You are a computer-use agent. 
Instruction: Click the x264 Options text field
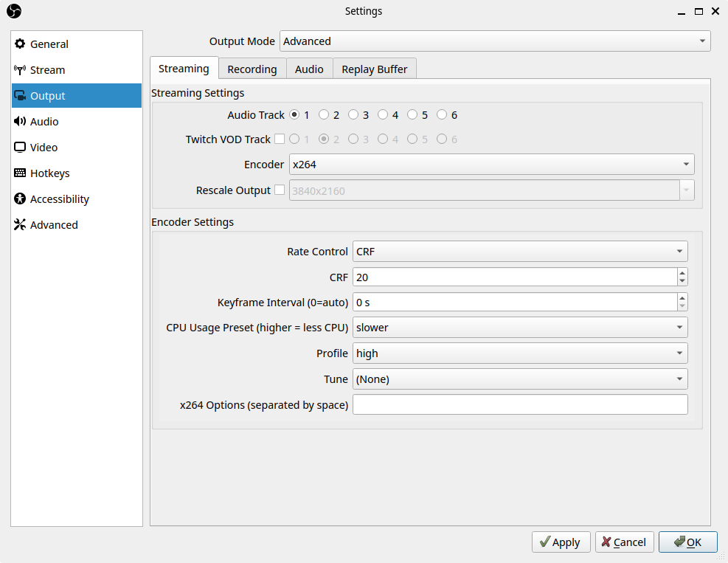pos(520,404)
